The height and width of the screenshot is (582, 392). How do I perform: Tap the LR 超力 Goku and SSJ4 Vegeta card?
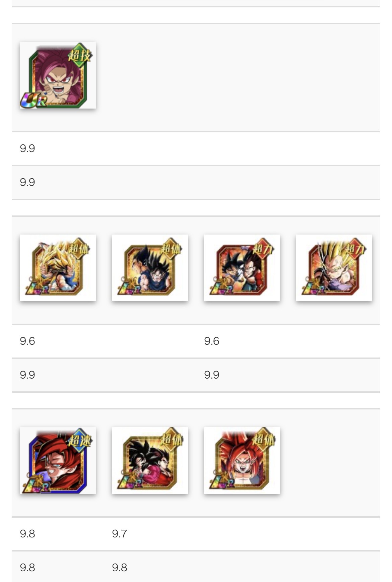(x=242, y=268)
